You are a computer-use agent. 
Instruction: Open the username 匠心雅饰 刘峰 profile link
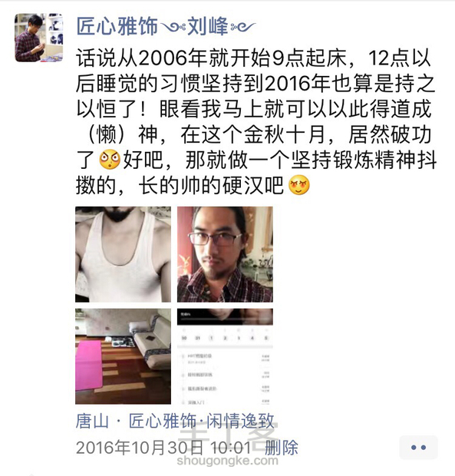tap(166, 26)
